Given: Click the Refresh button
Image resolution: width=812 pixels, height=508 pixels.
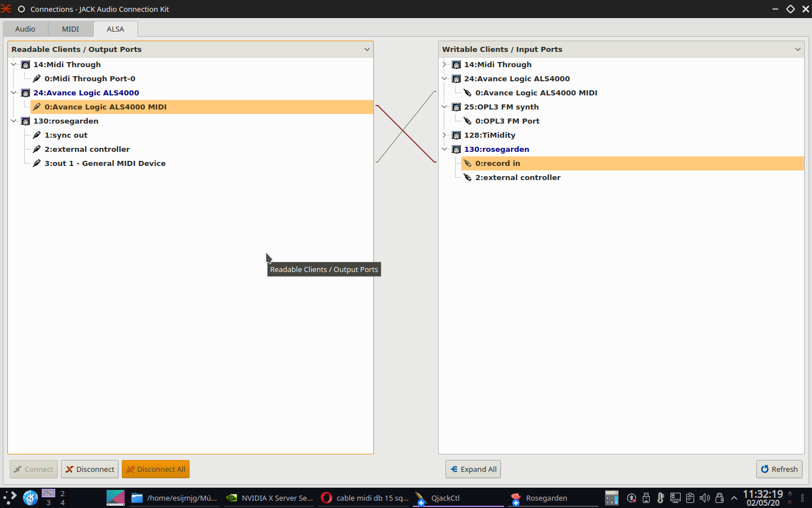Looking at the screenshot, I should (779, 469).
